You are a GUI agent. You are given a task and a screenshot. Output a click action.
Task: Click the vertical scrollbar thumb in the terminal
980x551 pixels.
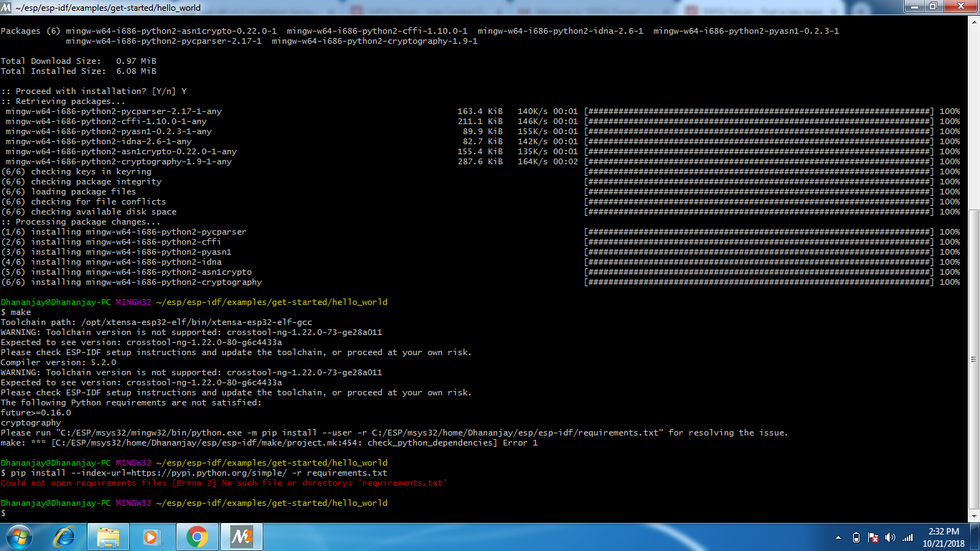(974, 359)
